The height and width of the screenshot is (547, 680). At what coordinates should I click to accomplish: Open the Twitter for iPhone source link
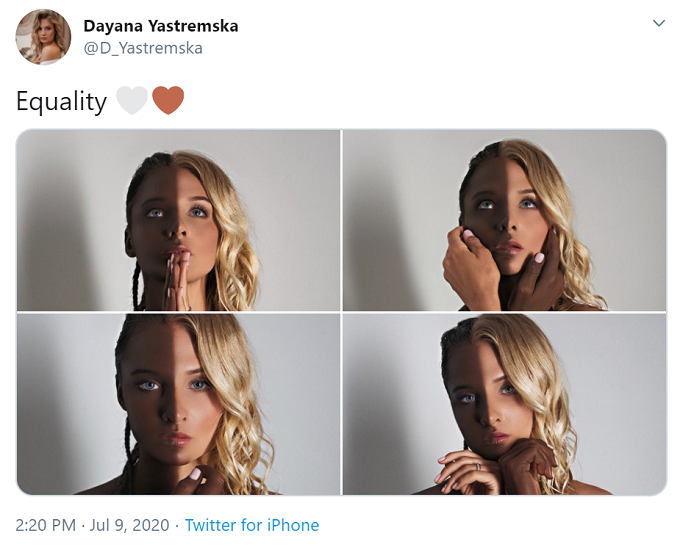coord(252,525)
